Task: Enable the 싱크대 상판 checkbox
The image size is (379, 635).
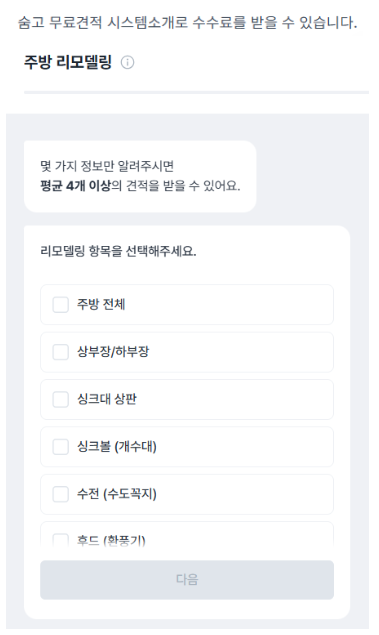Action: pyautogui.click(x=61, y=399)
